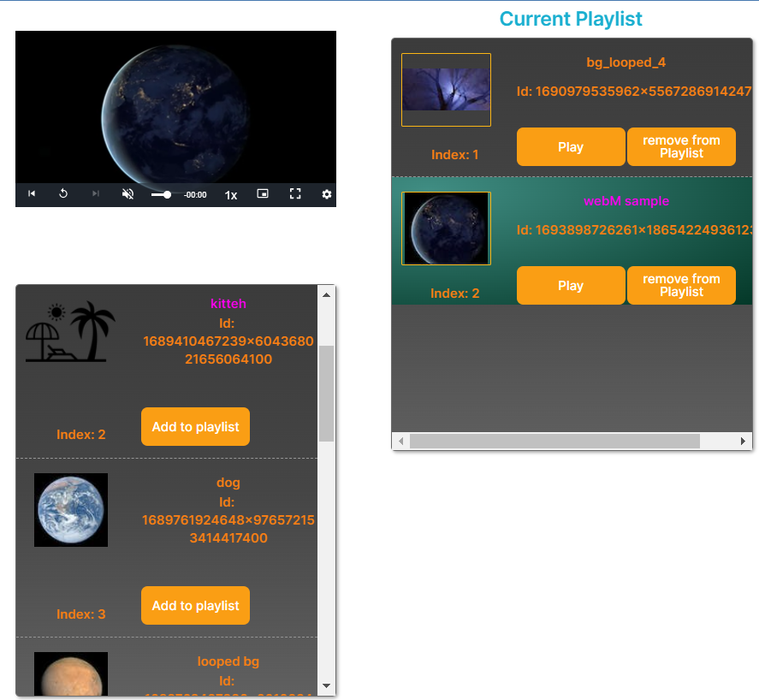Click 'Index: 3' label under dog
This screenshot has width=759, height=700.
click(80, 614)
